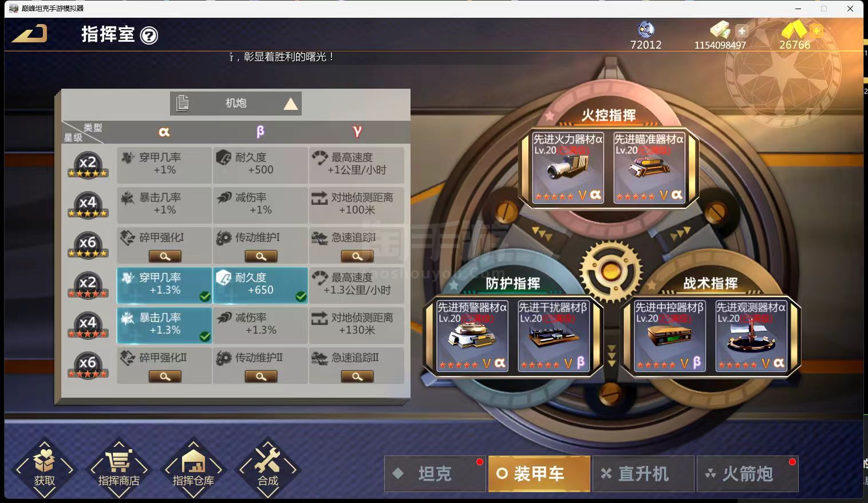Click the back arrow icon

pos(29,34)
